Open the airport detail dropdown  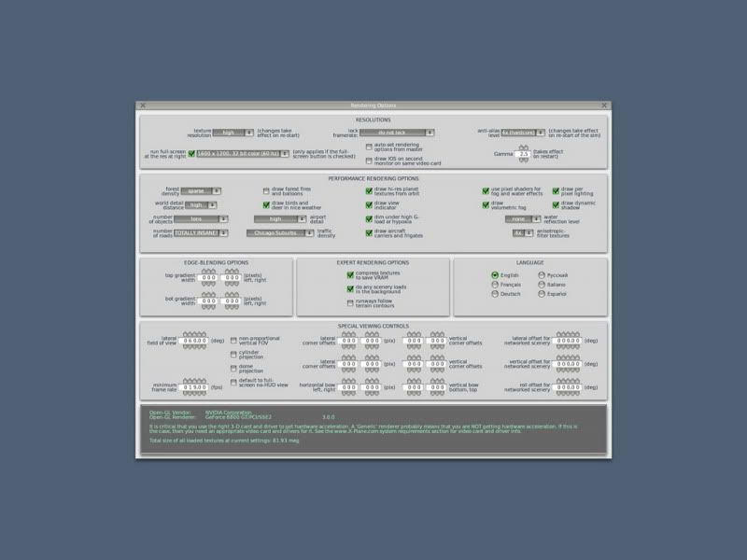coord(279,219)
